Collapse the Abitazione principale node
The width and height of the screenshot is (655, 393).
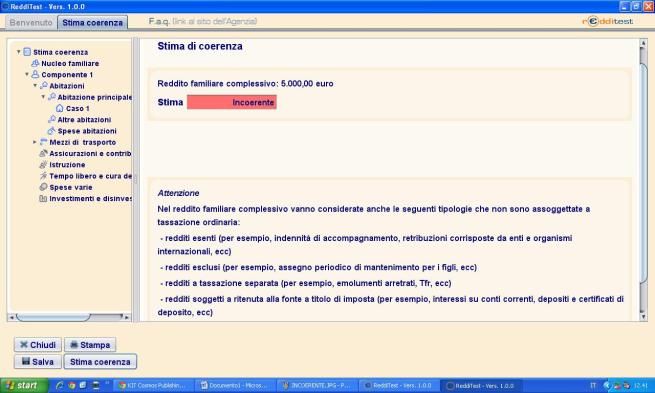[x=43, y=97]
